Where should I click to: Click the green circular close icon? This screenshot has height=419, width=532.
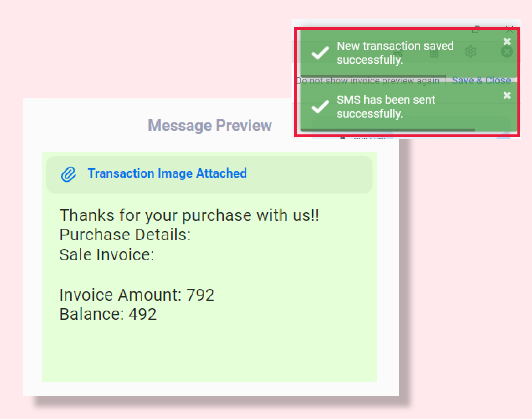(x=507, y=52)
